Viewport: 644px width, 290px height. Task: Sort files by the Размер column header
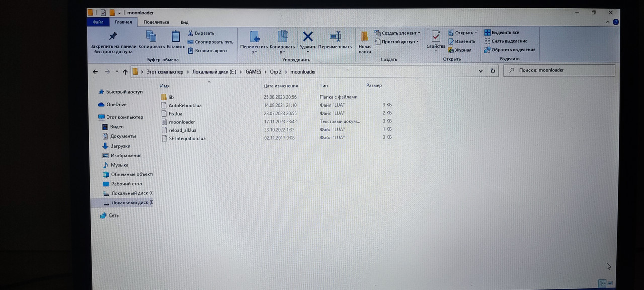374,86
